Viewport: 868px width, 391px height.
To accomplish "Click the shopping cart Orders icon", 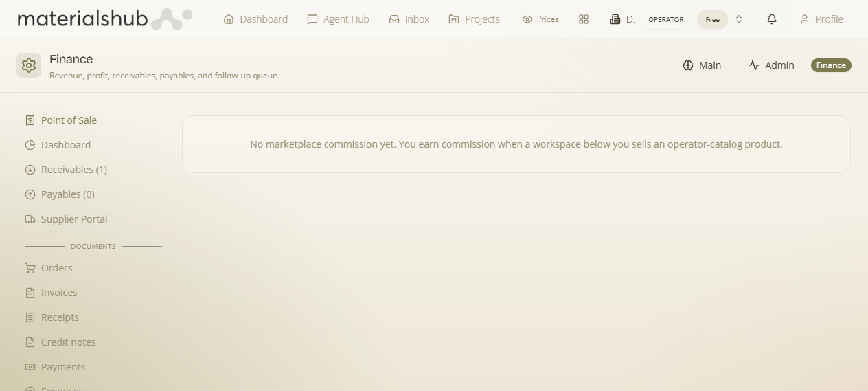I will pyautogui.click(x=30, y=268).
